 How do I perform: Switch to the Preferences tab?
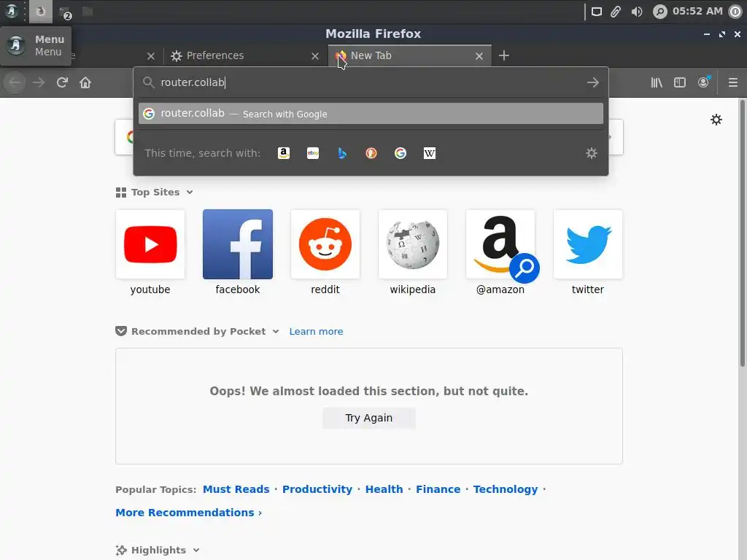pyautogui.click(x=245, y=55)
